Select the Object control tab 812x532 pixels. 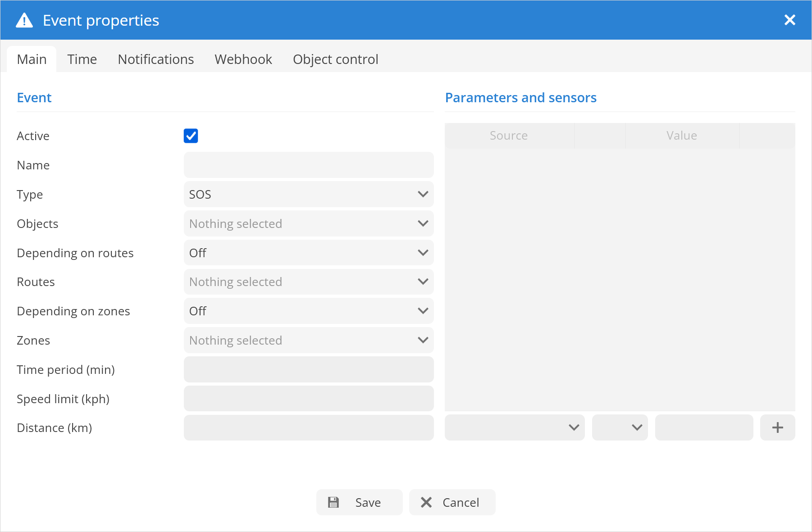(335, 59)
